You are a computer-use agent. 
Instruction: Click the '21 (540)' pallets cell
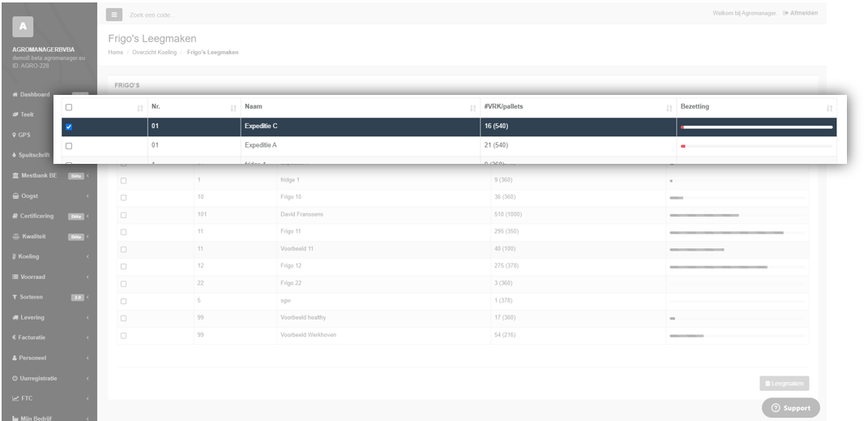[x=578, y=145]
